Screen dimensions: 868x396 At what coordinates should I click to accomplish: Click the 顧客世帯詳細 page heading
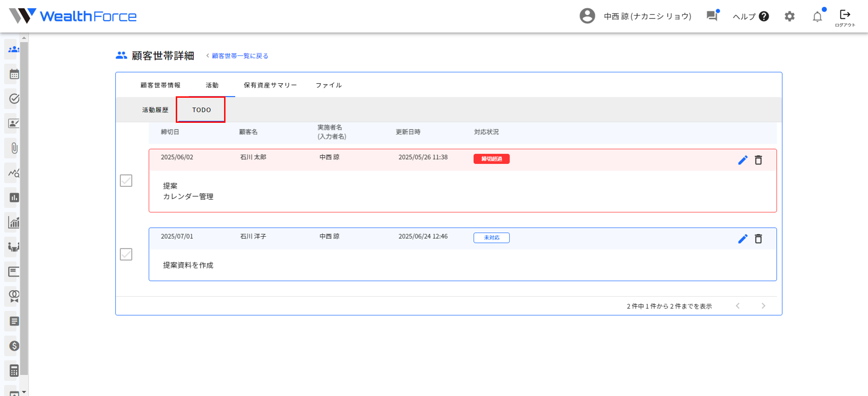coord(163,56)
